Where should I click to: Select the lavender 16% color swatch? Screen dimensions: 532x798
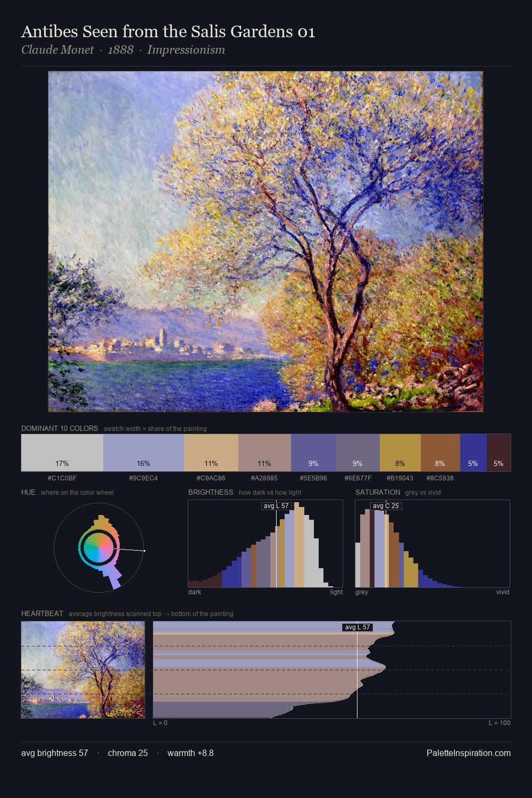pos(144,453)
